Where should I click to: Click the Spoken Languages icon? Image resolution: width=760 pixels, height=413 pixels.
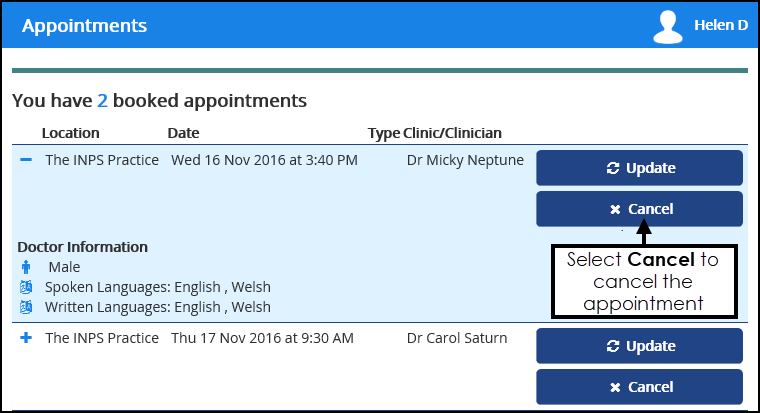click(x=26, y=287)
